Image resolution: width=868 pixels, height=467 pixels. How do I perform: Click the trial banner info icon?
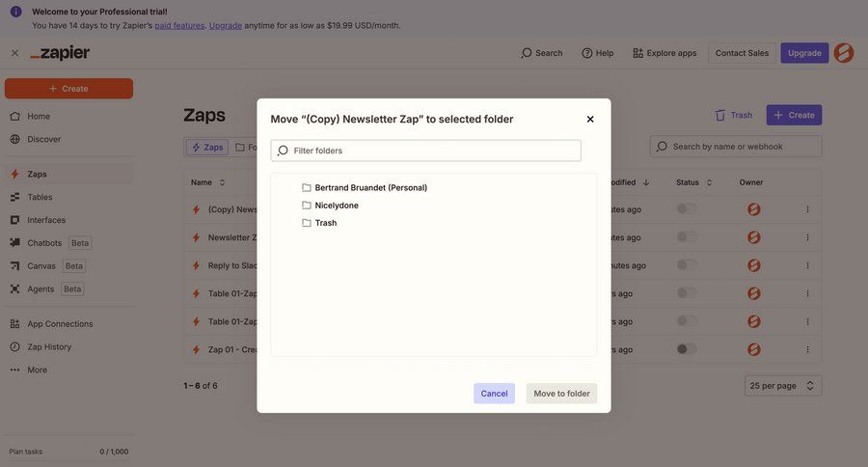coord(16,11)
